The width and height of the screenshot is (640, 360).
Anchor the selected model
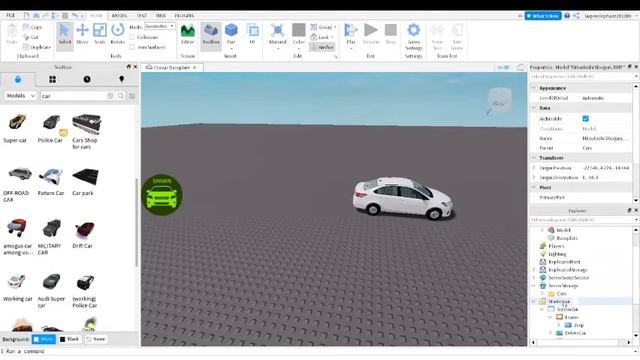click(322, 47)
